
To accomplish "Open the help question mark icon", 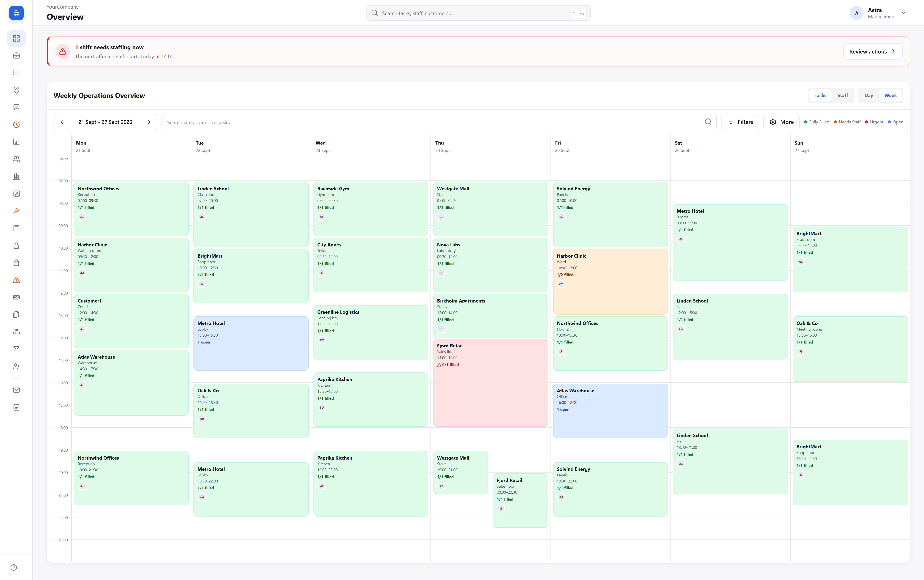I will tap(14, 567).
